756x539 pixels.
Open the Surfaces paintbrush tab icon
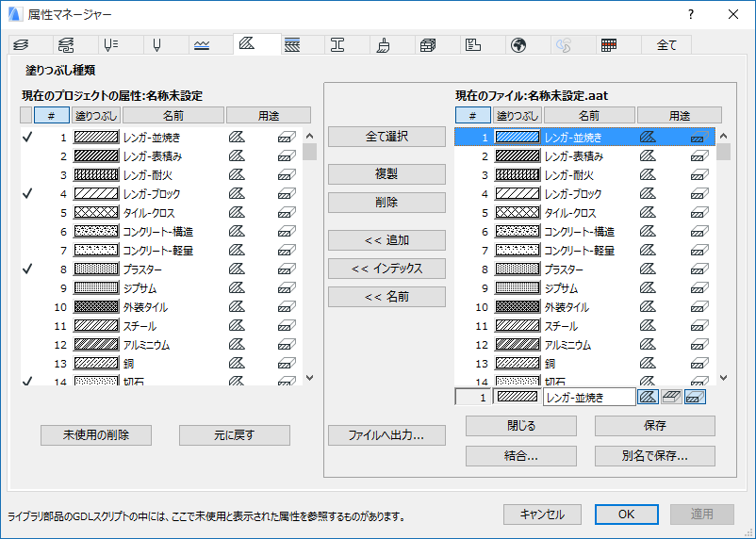[x=383, y=45]
